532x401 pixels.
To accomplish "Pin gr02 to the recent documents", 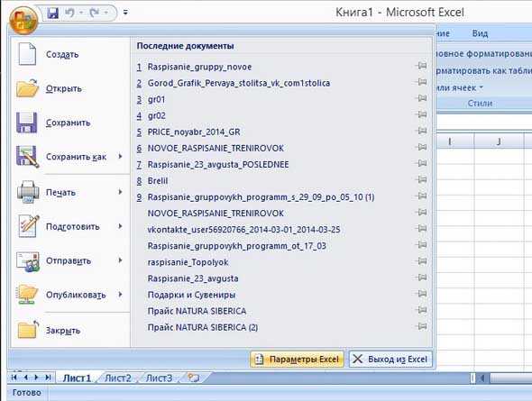I will point(421,114).
